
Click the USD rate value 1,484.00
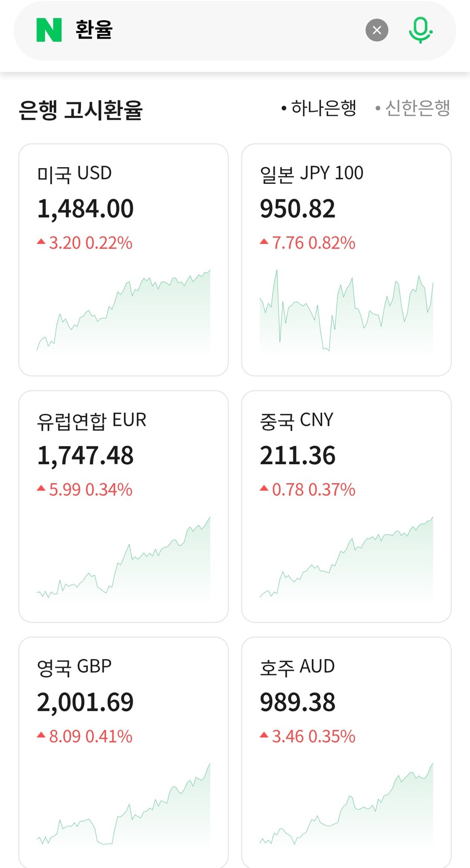[86, 209]
